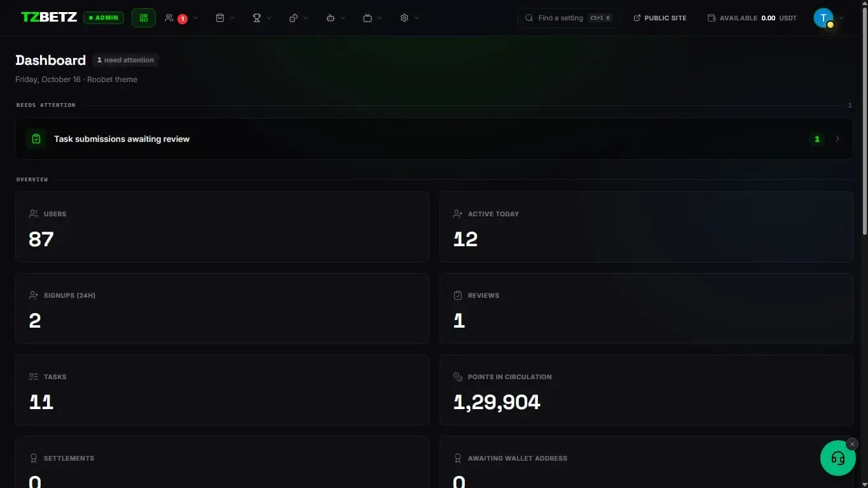868x488 pixels.
Task: Open the TV streams menu icon
Action: pyautogui.click(x=368, y=18)
